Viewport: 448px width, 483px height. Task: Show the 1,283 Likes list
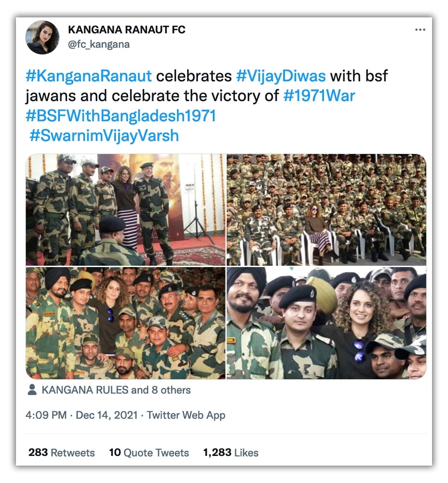(x=231, y=453)
